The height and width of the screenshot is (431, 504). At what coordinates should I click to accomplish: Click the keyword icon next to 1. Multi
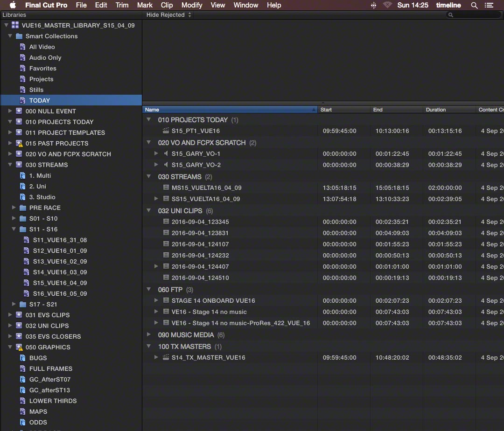22,176
